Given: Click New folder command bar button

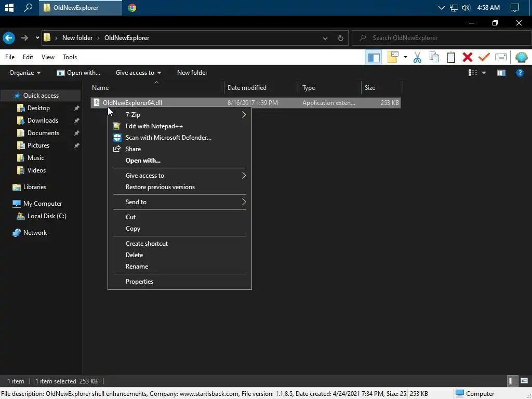Looking at the screenshot, I should (x=192, y=73).
